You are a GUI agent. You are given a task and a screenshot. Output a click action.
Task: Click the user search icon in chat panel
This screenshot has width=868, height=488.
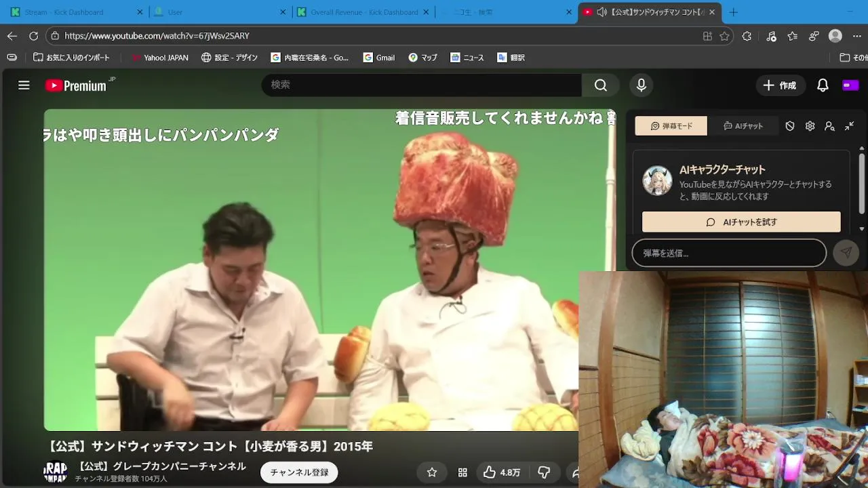pos(829,126)
